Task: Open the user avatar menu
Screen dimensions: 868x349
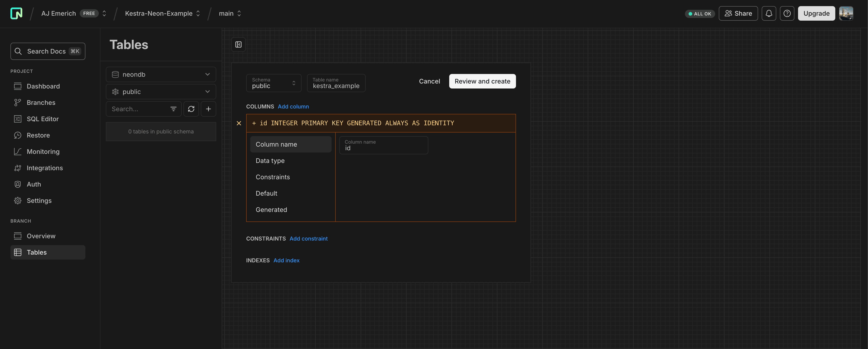Action: tap(846, 13)
